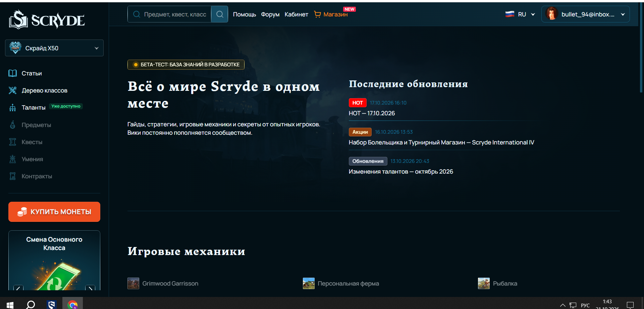The width and height of the screenshot is (644, 309).
Task: Click the Предметы potion icon
Action: click(x=13, y=125)
